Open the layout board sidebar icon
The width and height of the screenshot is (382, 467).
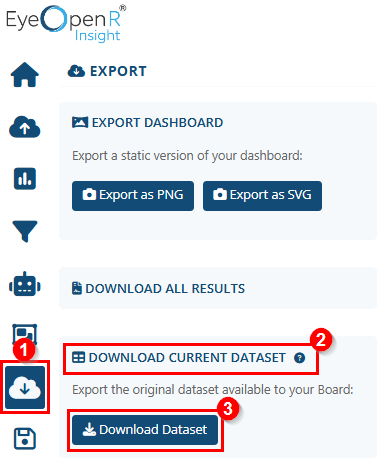coord(25,334)
